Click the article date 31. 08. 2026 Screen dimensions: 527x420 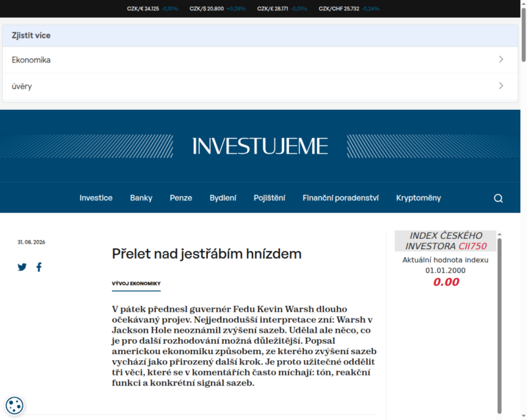coord(32,242)
